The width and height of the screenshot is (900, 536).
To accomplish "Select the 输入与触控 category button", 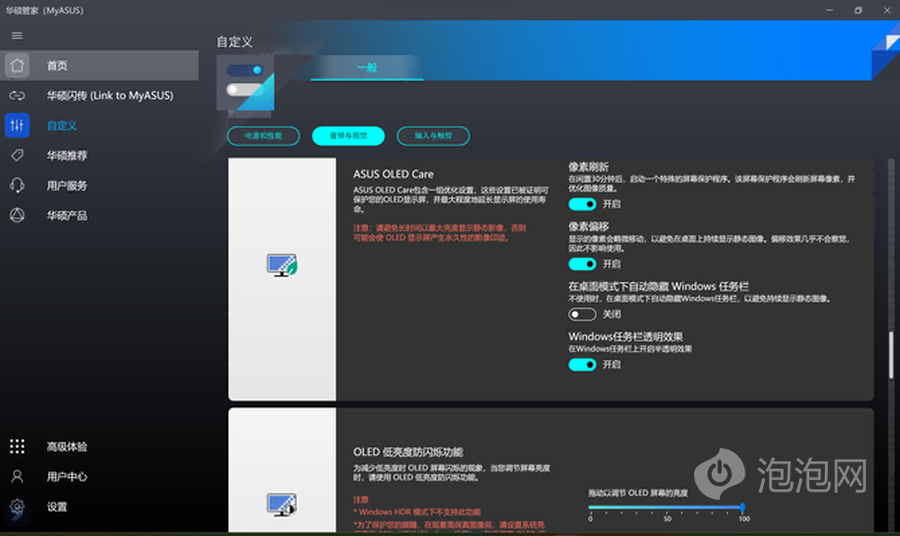I will pos(433,136).
